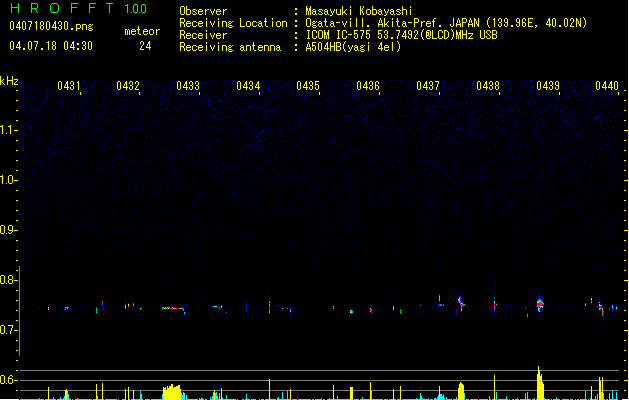Click the kHz axis unit label
Image resolution: width=629 pixels, height=400 pixels.
coord(9,81)
